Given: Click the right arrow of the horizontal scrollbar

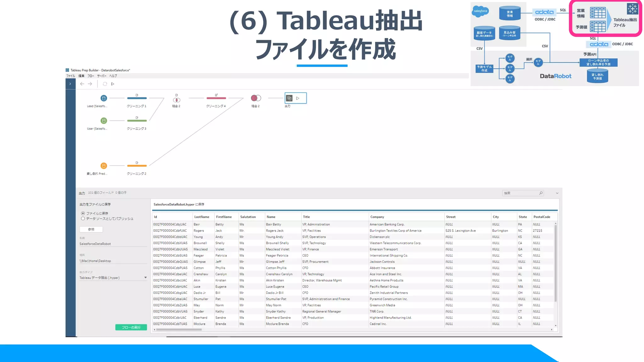Looking at the screenshot, I should tap(552, 330).
